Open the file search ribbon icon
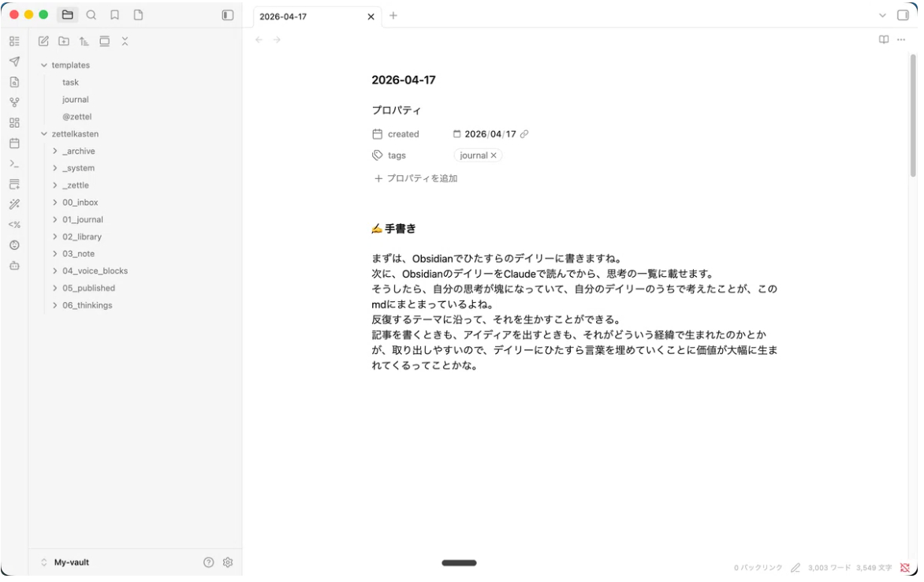The image size is (924, 582). (15, 82)
